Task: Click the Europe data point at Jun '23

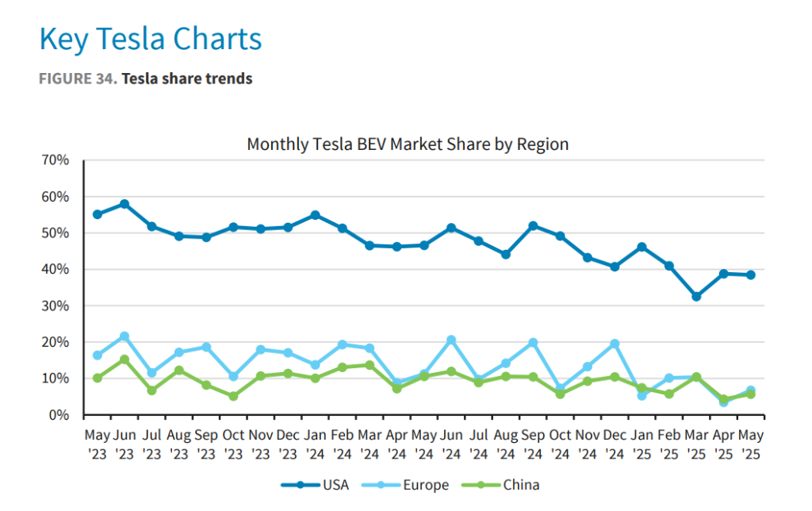Action: [x=124, y=336]
